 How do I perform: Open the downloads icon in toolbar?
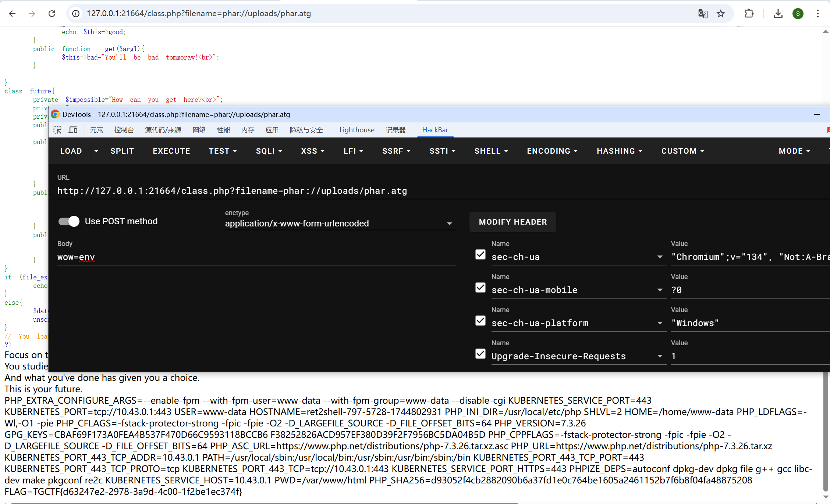pyautogui.click(x=778, y=14)
